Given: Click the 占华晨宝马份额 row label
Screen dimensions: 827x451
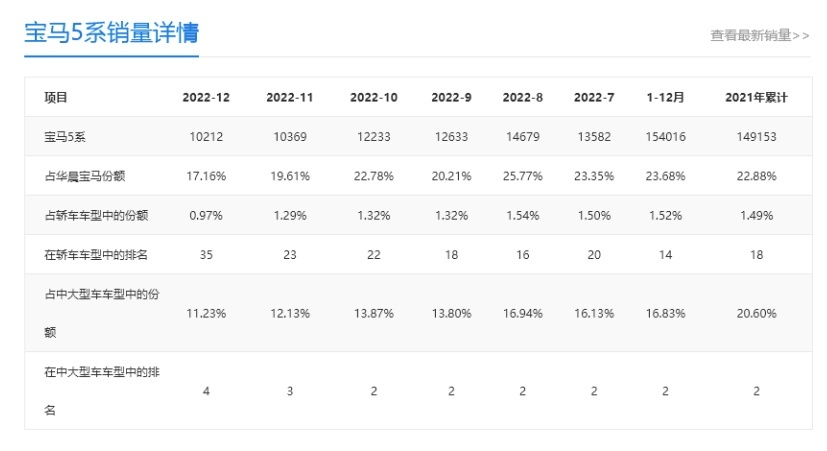Looking at the screenshot, I should (x=84, y=176).
